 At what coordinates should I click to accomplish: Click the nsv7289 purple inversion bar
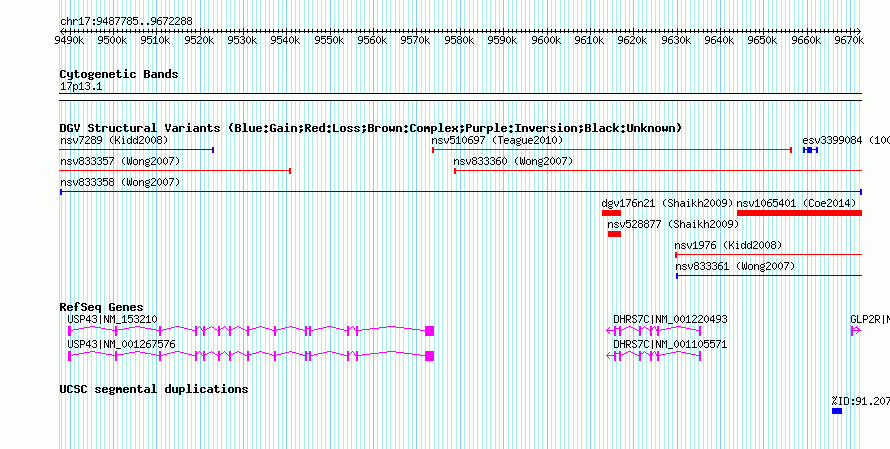(136, 150)
